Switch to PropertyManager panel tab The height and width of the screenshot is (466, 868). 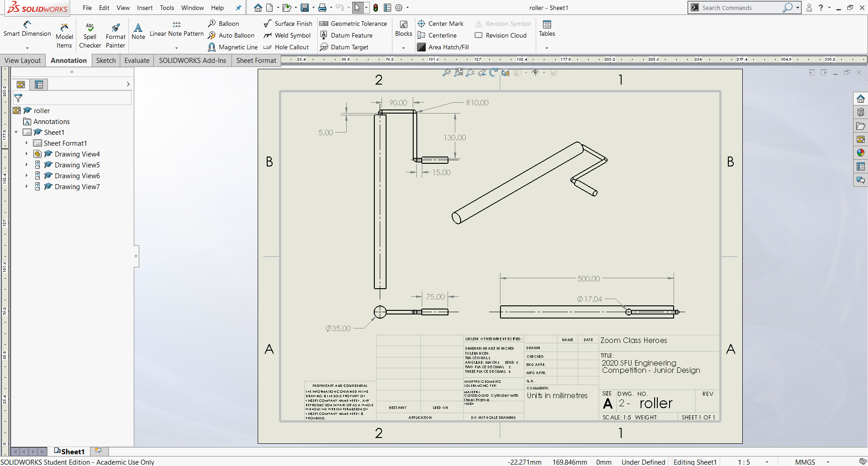coord(39,85)
